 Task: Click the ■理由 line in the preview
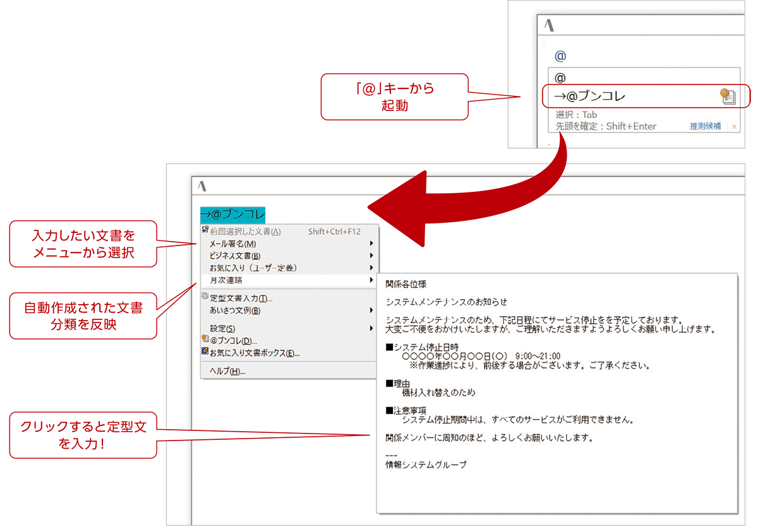pos(398,383)
